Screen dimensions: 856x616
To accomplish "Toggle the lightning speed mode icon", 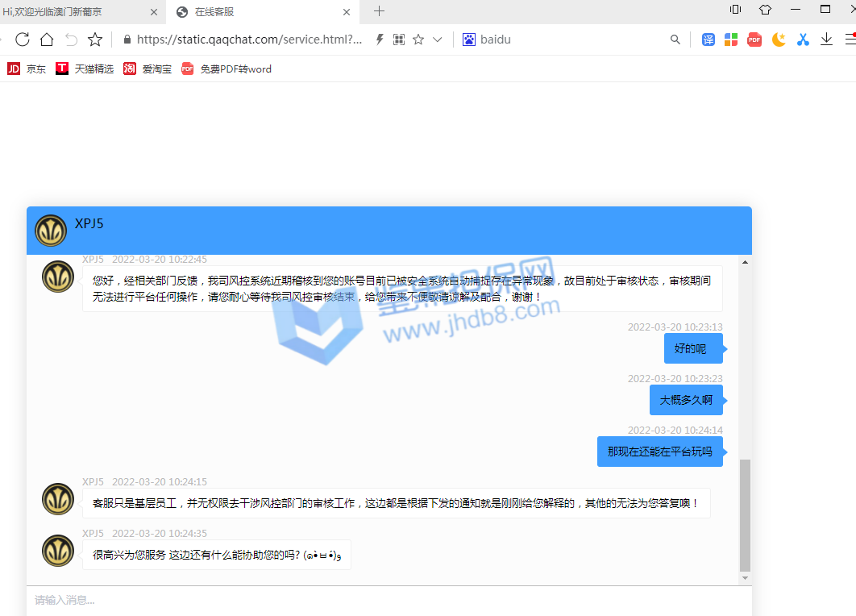I will pyautogui.click(x=380, y=40).
